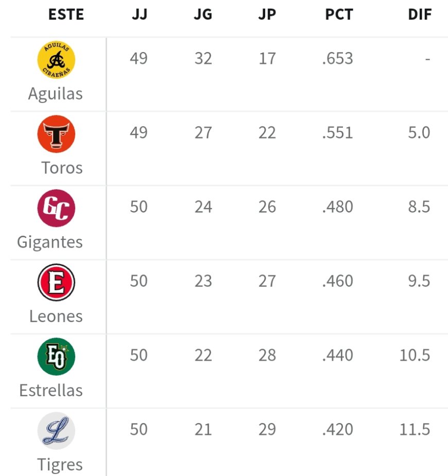The height and width of the screenshot is (476, 448).
Task: Sort by the PCT column header
Action: [339, 14]
